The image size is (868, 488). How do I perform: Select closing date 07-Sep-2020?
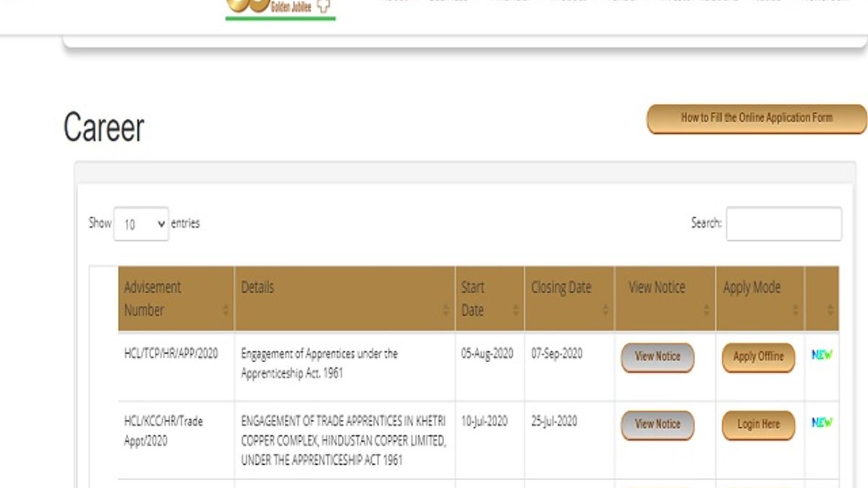click(x=556, y=354)
